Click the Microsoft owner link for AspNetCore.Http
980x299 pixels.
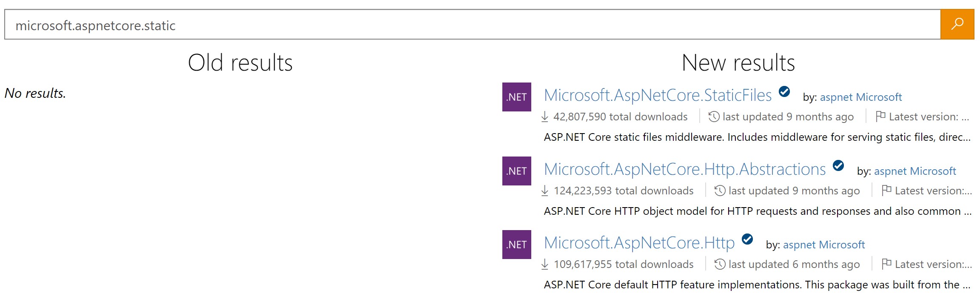[x=842, y=245]
